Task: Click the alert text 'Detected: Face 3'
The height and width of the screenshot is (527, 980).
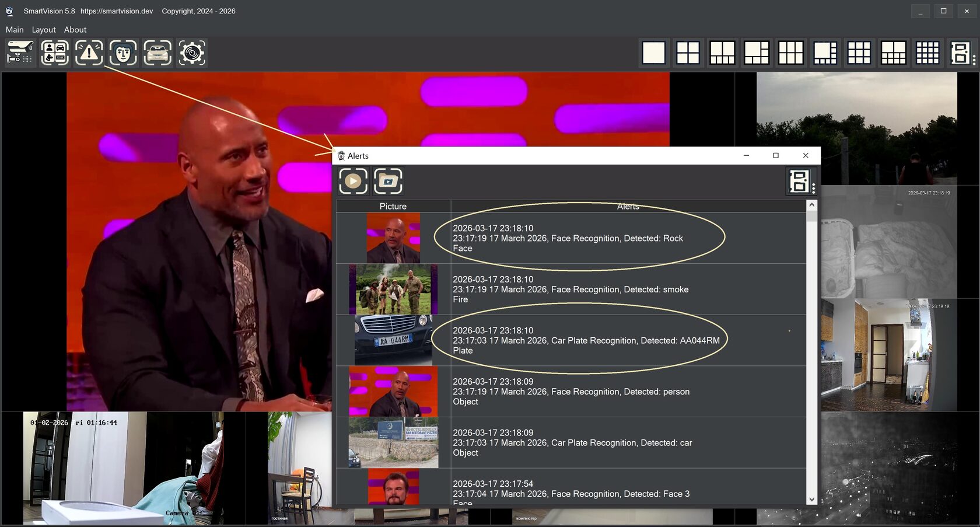Action: coord(657,494)
